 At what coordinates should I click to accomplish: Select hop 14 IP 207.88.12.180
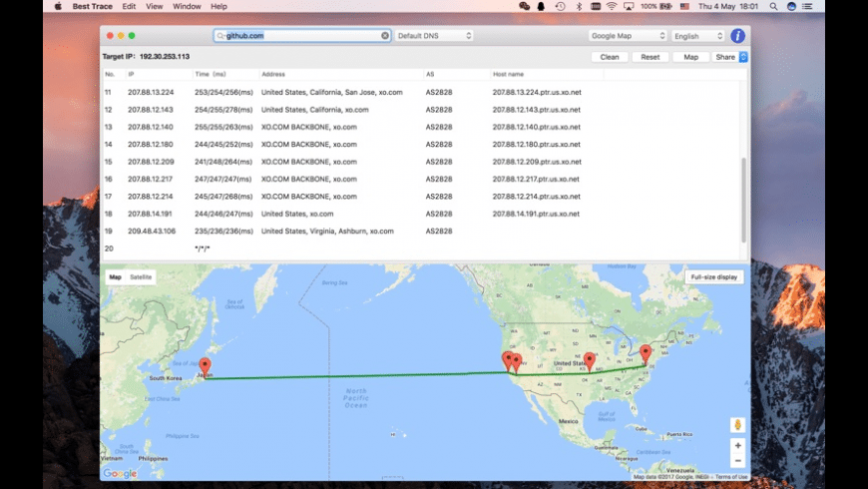(x=420, y=144)
